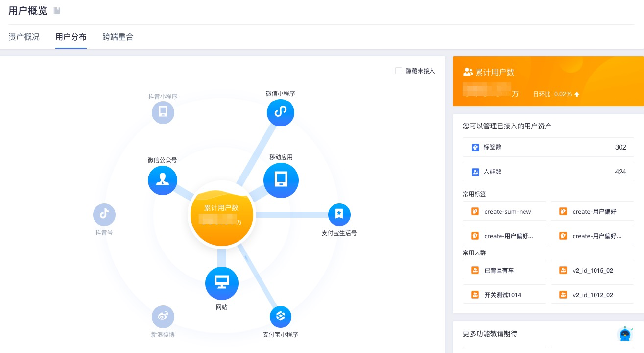
Task: Click the 更多功能敬请期待 heading
Action: coord(490,334)
